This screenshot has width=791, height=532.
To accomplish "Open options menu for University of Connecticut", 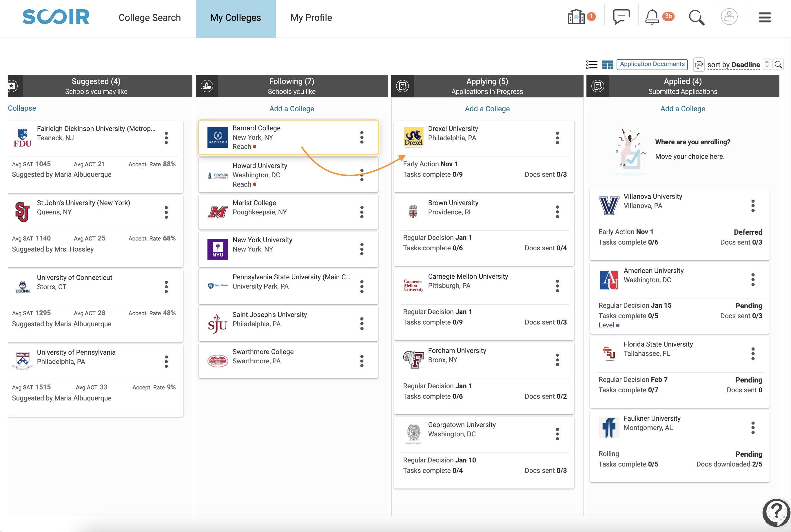I will [166, 287].
